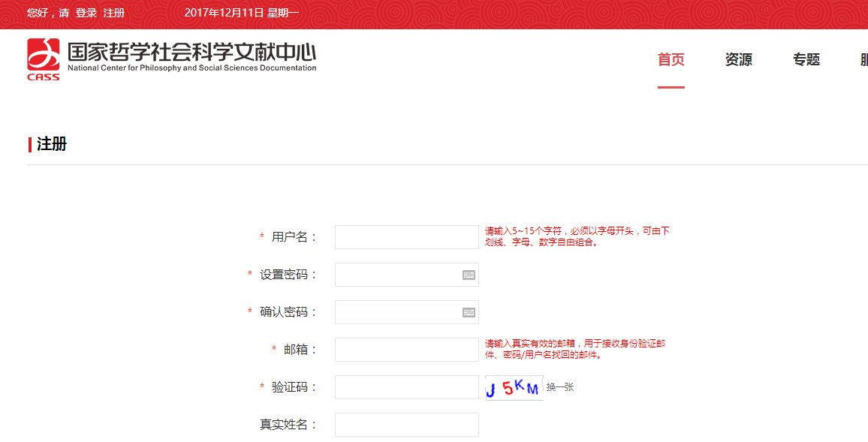Focus the 真实姓名 input field
The width and height of the screenshot is (868, 442).
[x=405, y=424]
